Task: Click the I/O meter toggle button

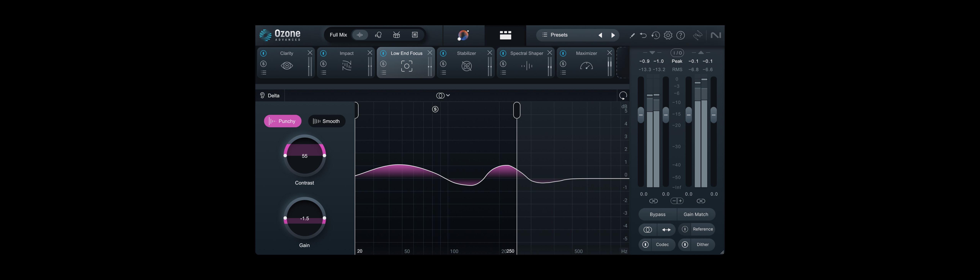Action: [x=677, y=53]
